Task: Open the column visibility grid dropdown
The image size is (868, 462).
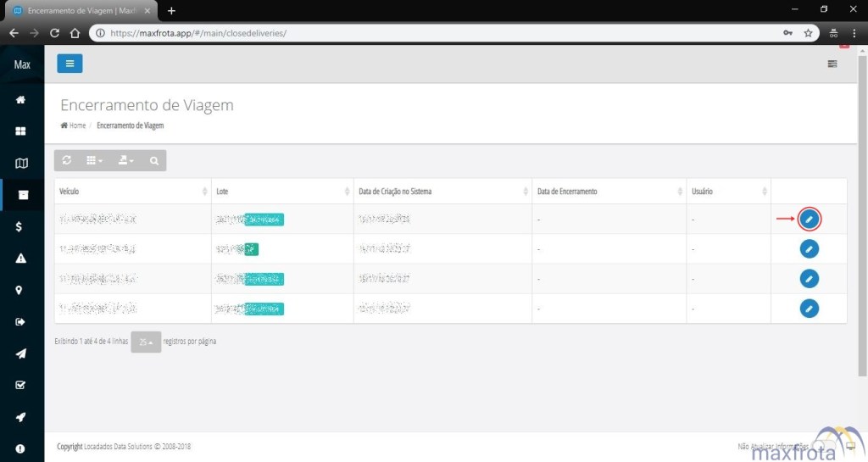Action: (x=95, y=160)
